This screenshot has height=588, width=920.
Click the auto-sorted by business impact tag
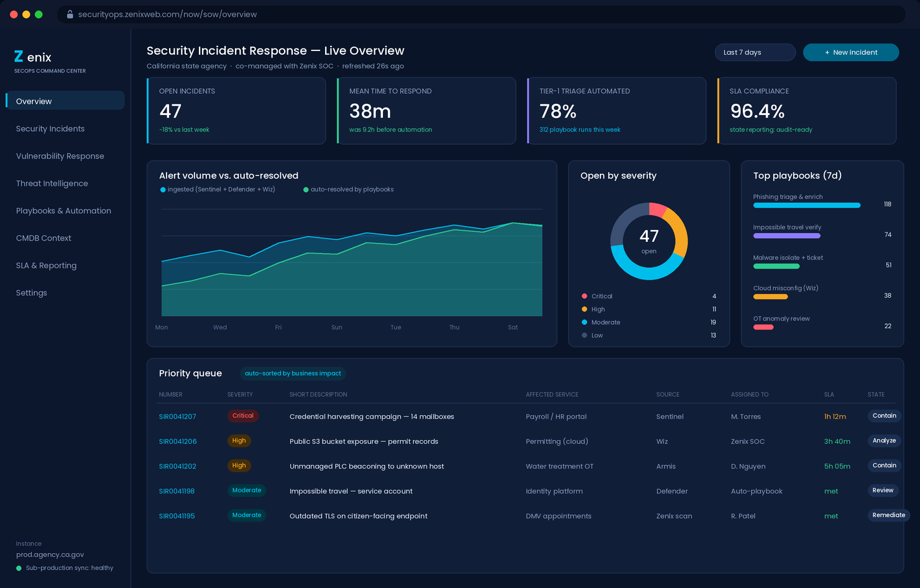293,374
